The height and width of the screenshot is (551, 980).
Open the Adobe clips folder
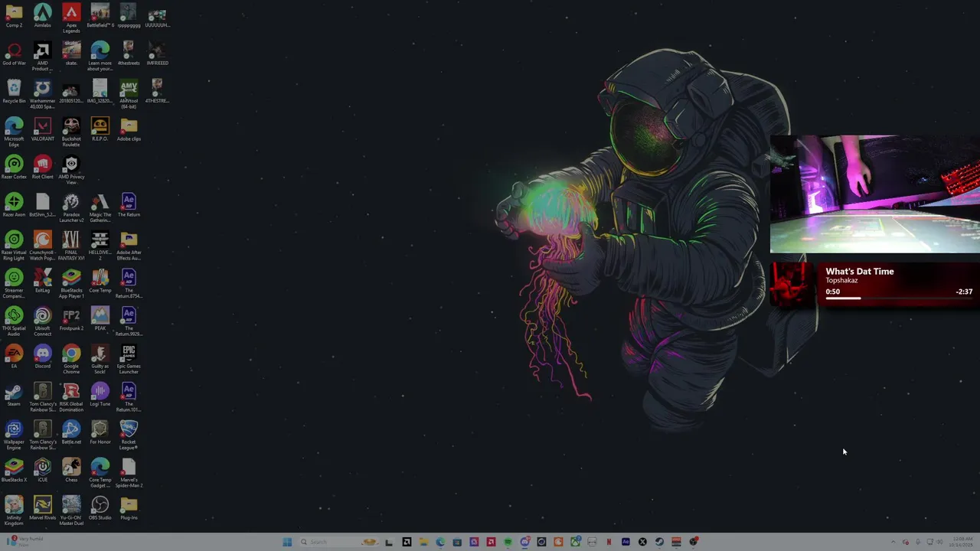pos(129,129)
